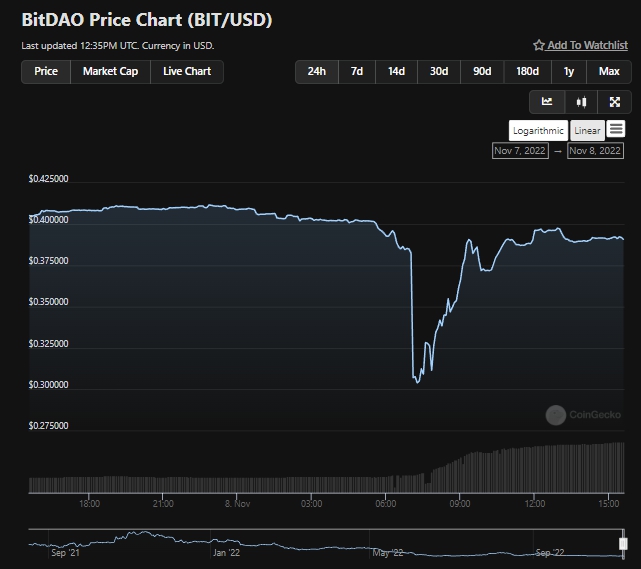Expand chart to fullscreen icon
Screen dimensions: 641x569
[614, 102]
